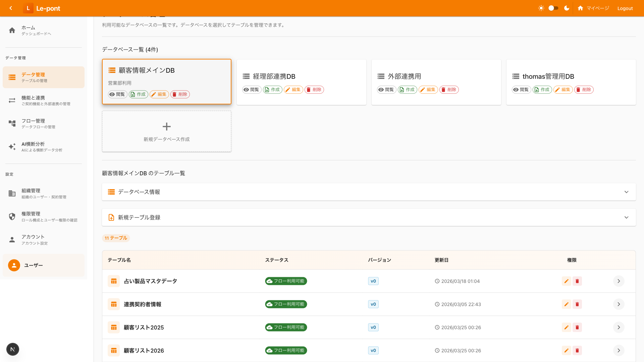Click the Le-pont logo icon
This screenshot has width=644, height=362.
tap(28, 8)
